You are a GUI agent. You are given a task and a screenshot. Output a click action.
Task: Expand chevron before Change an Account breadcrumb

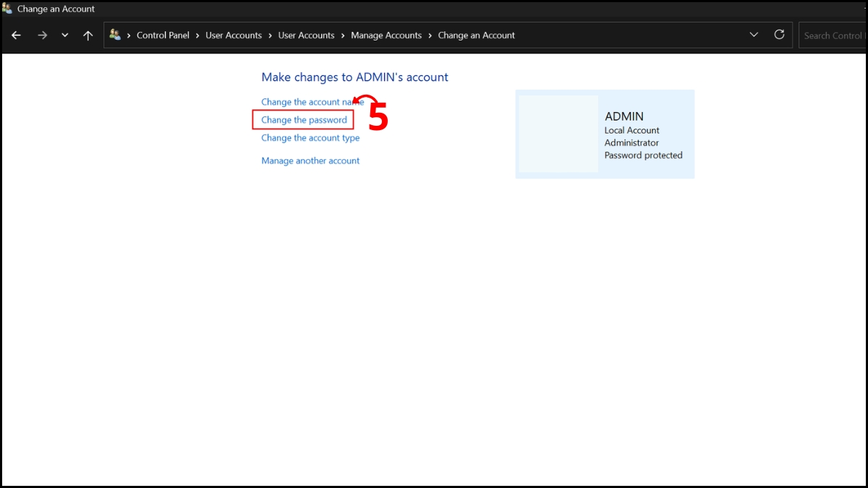430,35
